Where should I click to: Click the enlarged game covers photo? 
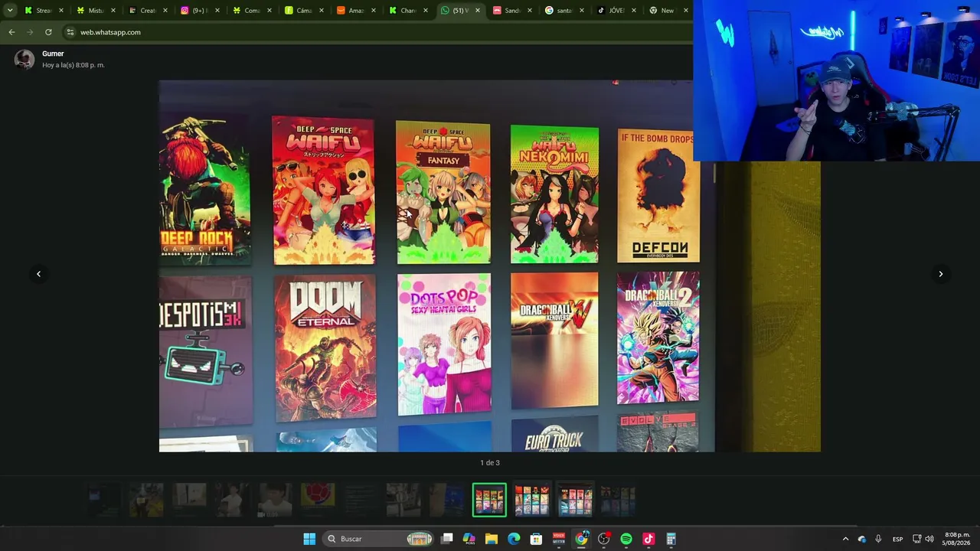[x=490, y=266]
